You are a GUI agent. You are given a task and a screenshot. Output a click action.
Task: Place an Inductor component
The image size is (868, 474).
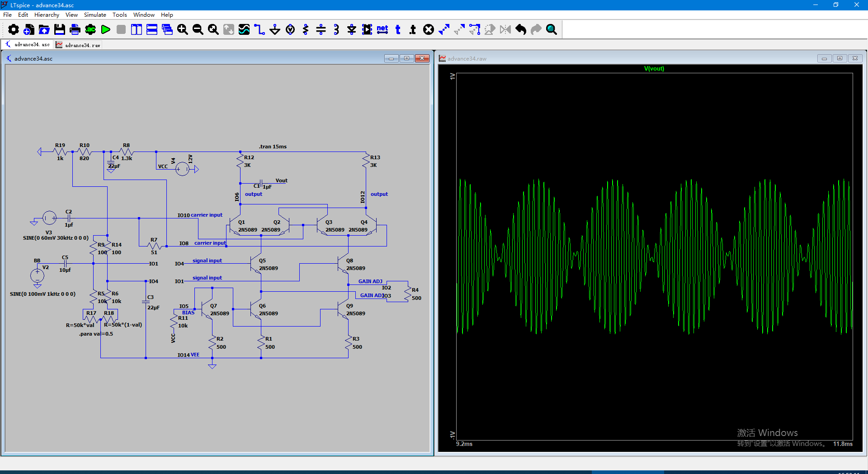(336, 30)
